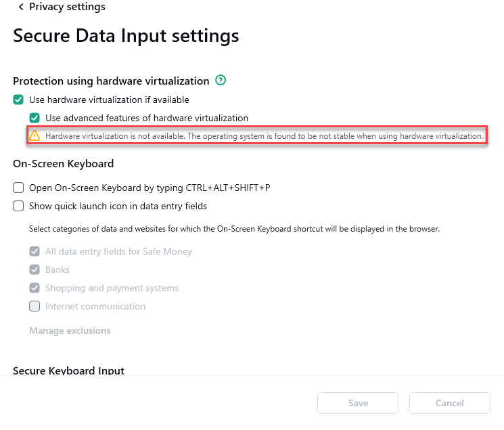Go back to Privacy settings
Screen dimensions: 504x430
[66, 7]
